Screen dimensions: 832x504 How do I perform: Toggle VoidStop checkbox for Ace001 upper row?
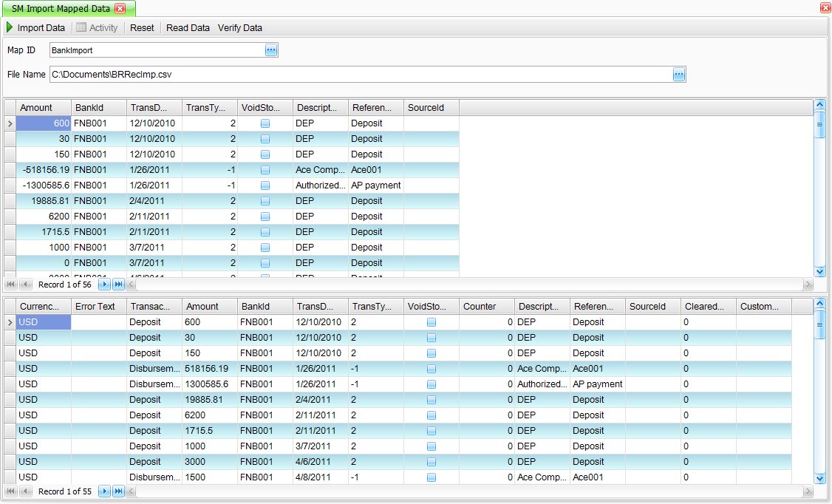[x=265, y=170]
